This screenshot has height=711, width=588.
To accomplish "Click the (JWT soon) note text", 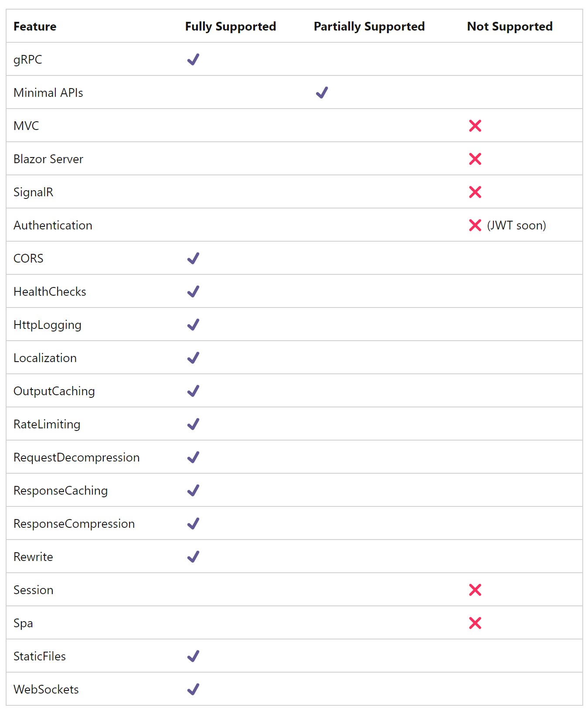I will pyautogui.click(x=516, y=226).
